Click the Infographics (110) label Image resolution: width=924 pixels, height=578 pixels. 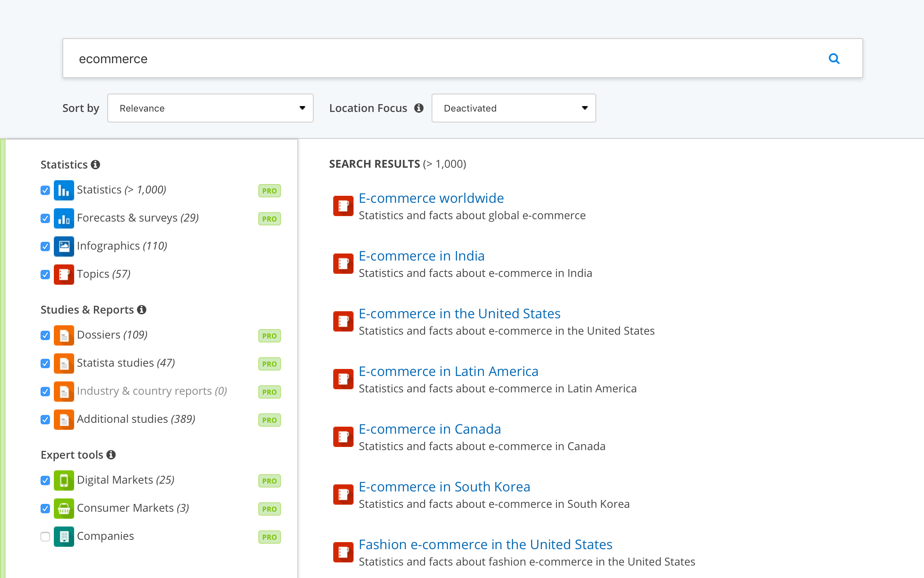[122, 246]
